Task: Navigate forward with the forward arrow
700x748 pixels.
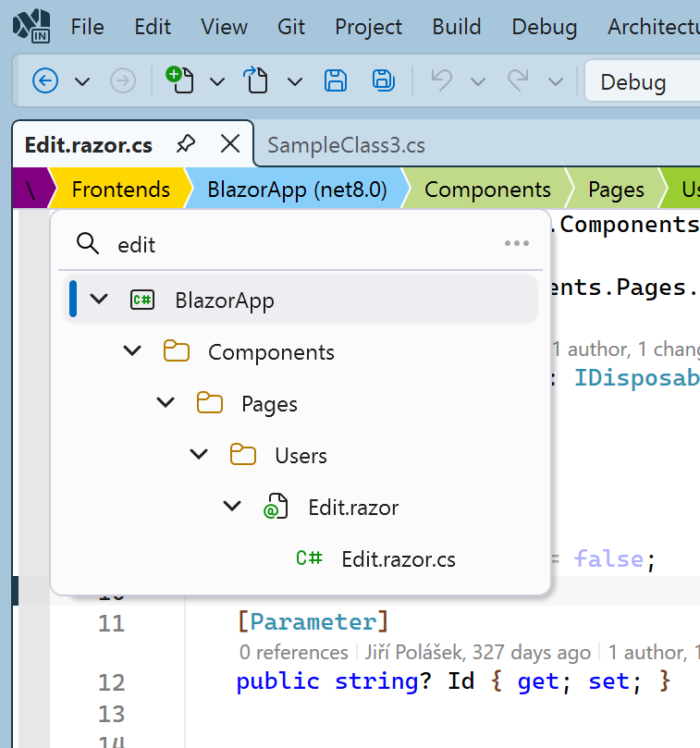Action: point(123,80)
